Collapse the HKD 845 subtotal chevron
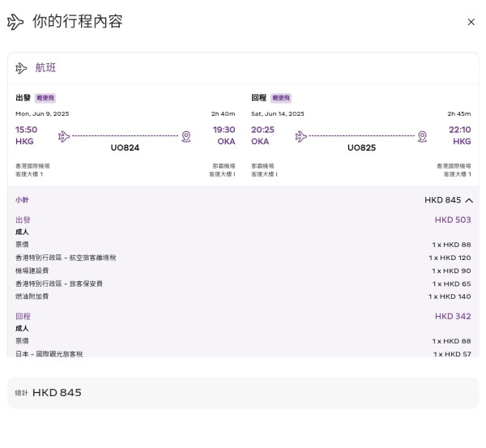486x448 pixels. (x=469, y=200)
